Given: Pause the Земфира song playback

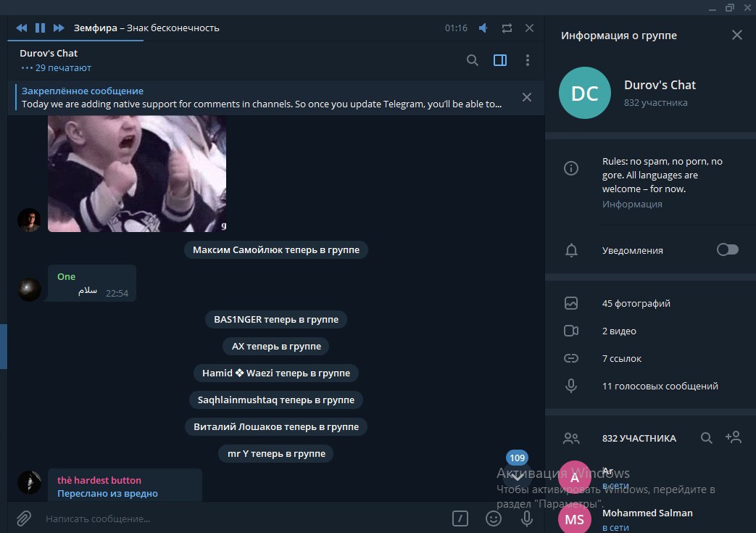Looking at the screenshot, I should [x=41, y=28].
